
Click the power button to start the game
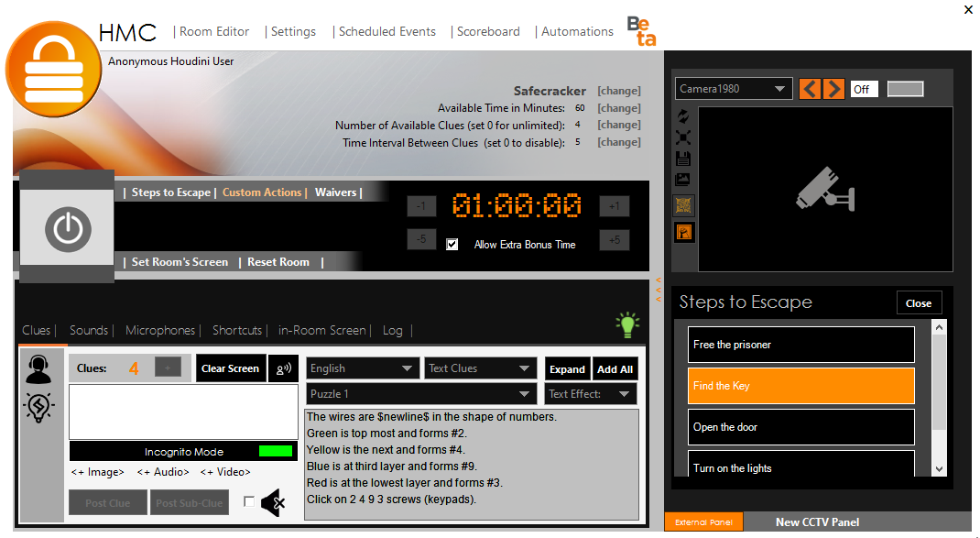[x=68, y=228]
